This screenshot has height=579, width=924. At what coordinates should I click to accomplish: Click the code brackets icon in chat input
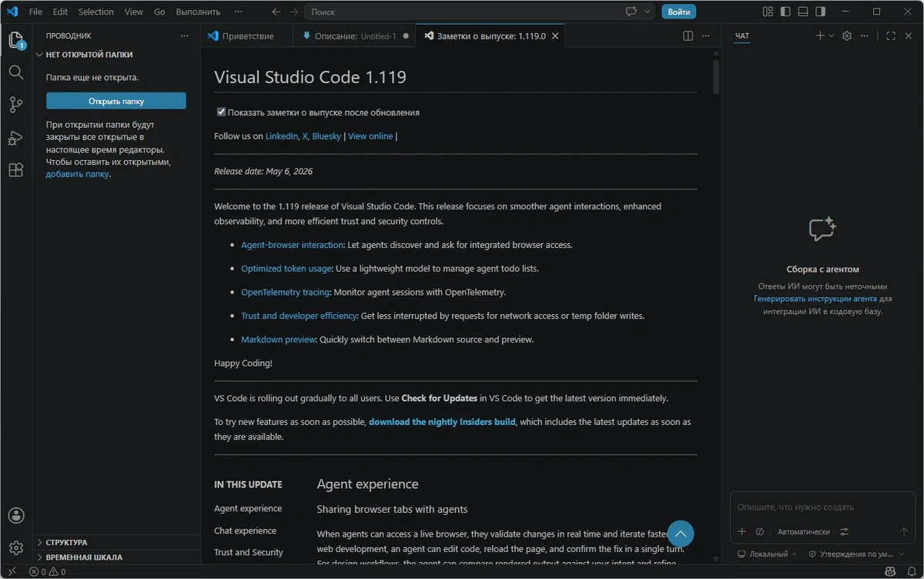(x=759, y=531)
